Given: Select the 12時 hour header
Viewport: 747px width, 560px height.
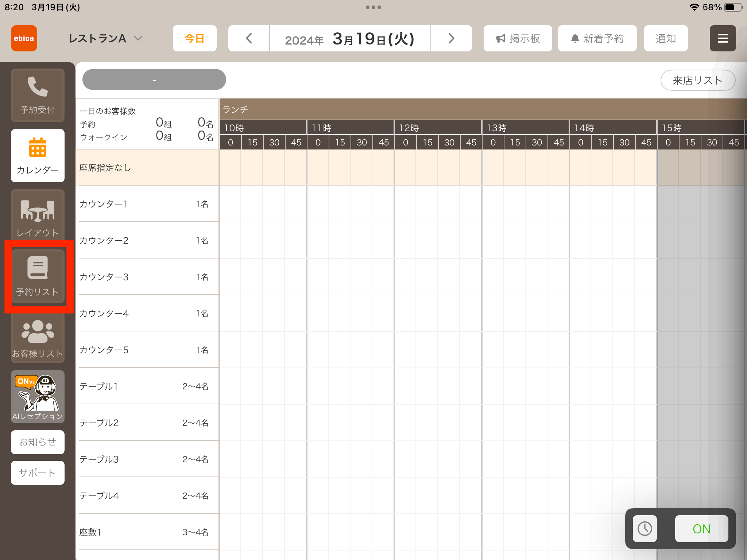Looking at the screenshot, I should [x=438, y=128].
